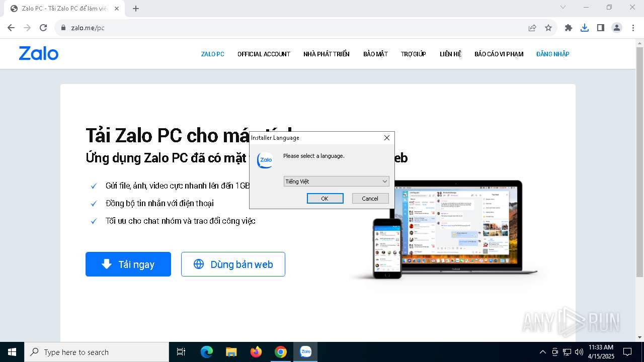Click the browser forward arrow
Screen dimensions: 644x362
pos(27,28)
